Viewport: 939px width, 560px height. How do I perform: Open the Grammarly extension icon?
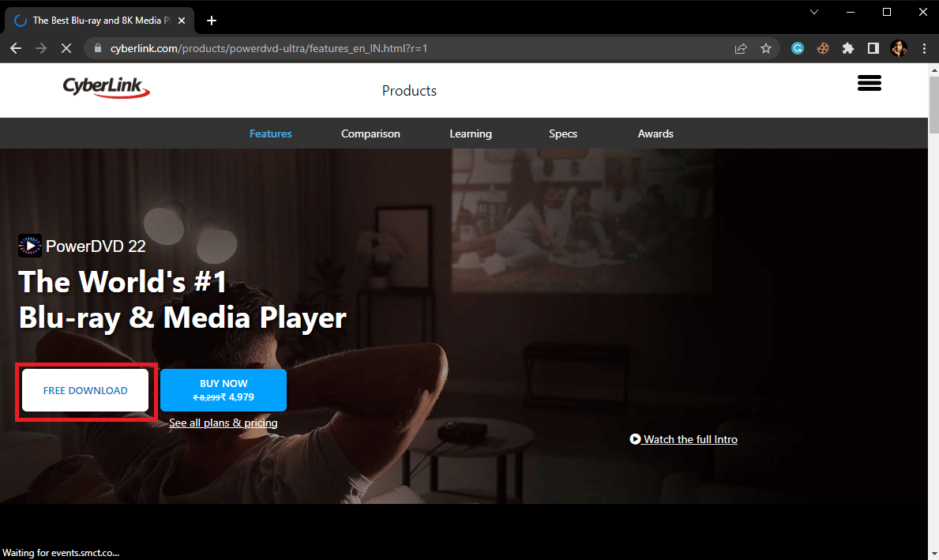tap(798, 48)
